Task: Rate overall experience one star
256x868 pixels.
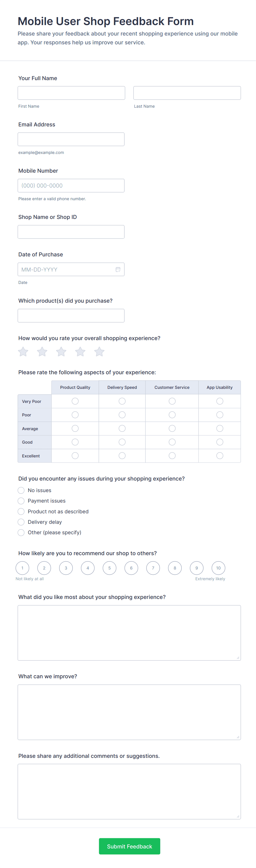Action: point(23,352)
